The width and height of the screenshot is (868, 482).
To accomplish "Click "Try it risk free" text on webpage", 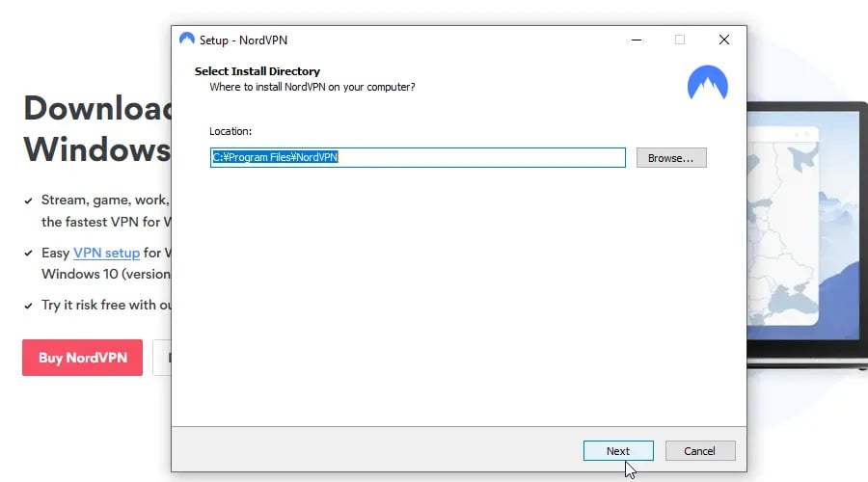I will 106,305.
